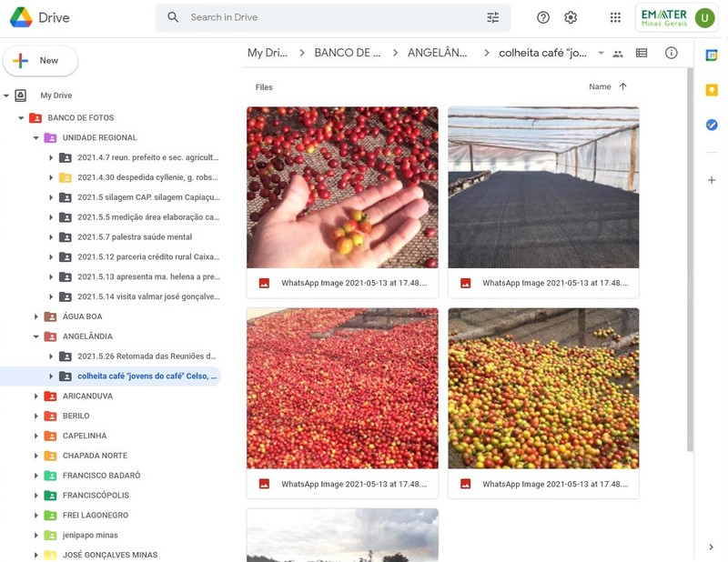Expand the CAPELINHA folder
The width and height of the screenshot is (728, 562).
pos(35,436)
